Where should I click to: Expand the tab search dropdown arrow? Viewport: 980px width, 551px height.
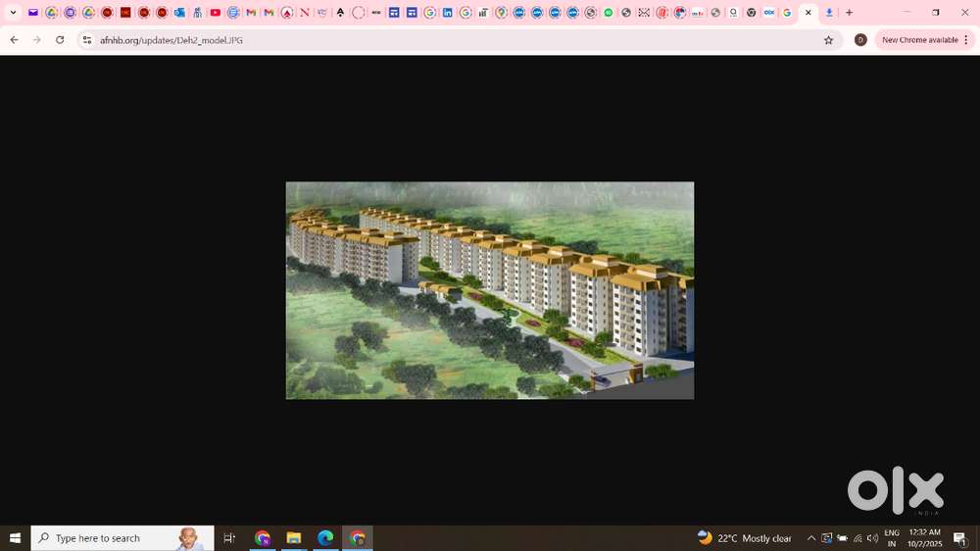[x=13, y=13]
